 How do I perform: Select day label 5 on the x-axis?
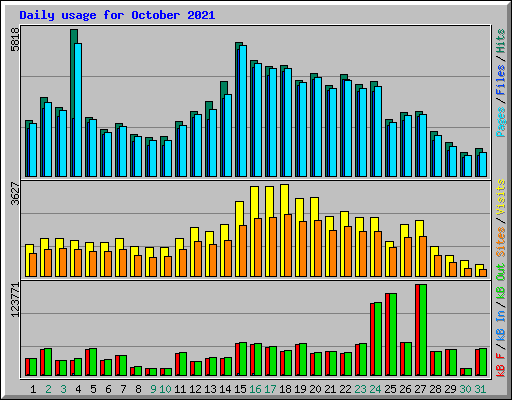coord(93,389)
